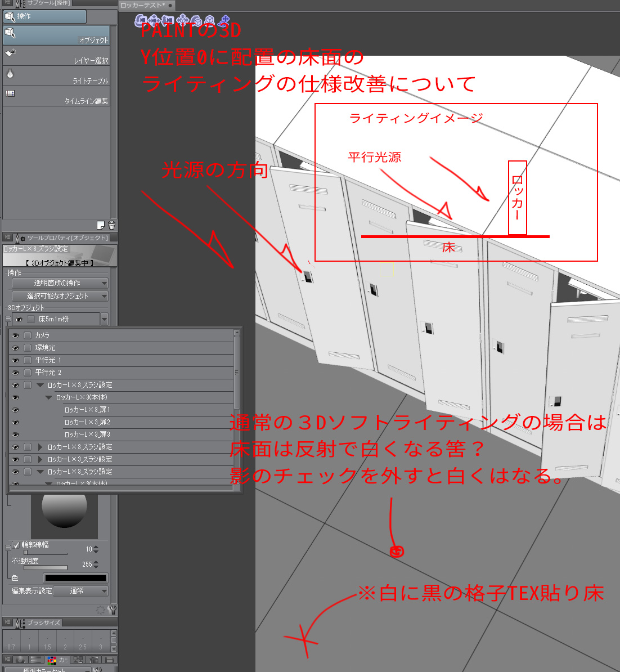620x672 pixels.
Task: Select the レイヤー選択 (Layer selection) sub tool
Action: (56, 56)
